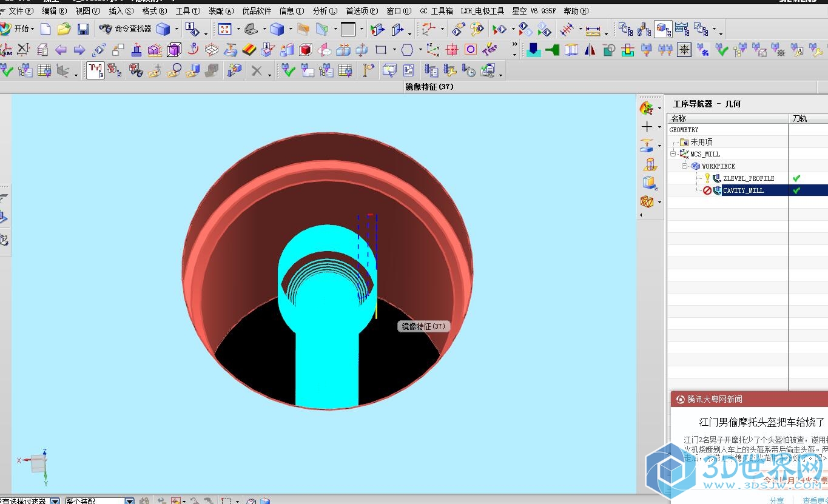Click the Machining Method View icon
Screen dimensions: 828x504
coord(682,29)
